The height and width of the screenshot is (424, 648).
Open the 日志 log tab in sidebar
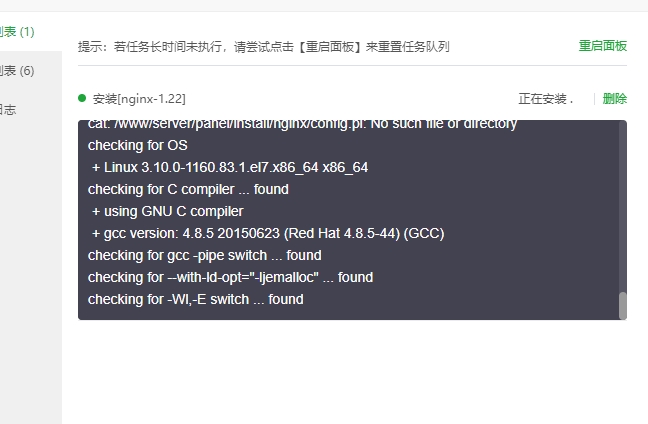point(8,110)
